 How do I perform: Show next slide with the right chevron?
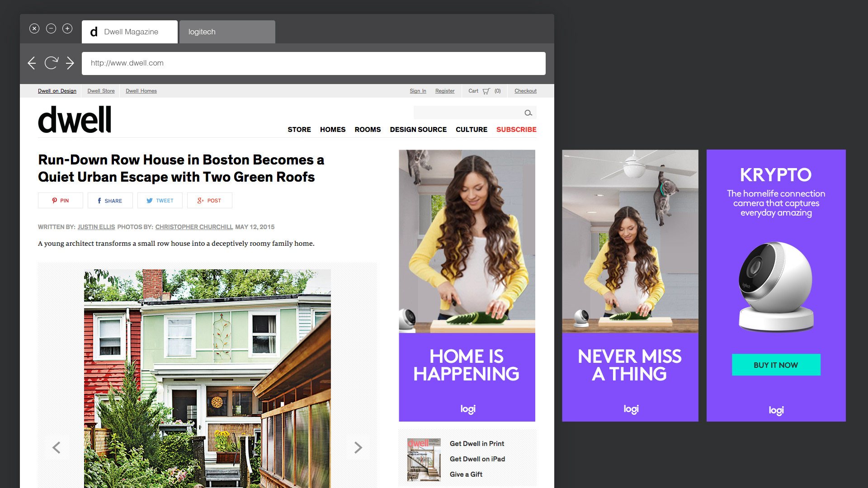pyautogui.click(x=358, y=447)
